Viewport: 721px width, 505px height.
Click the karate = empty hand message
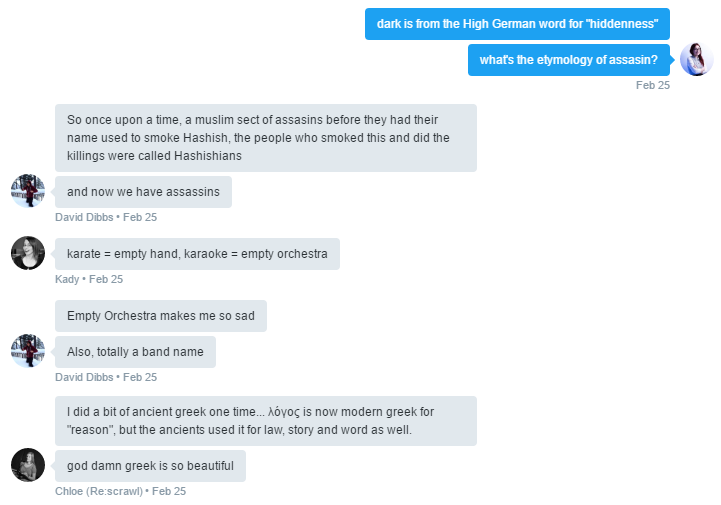tap(197, 254)
